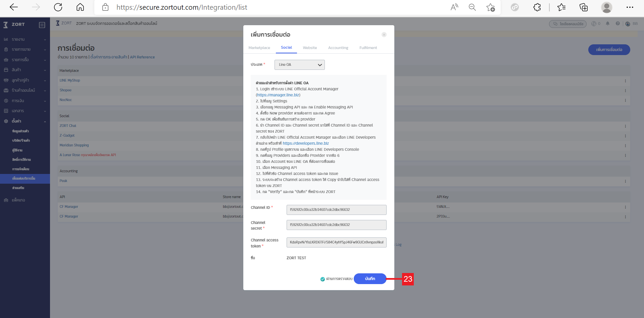Screen dimensions: 644x318
Task: Open the ZORT Chat row three-dot menu
Action: click(x=625, y=126)
